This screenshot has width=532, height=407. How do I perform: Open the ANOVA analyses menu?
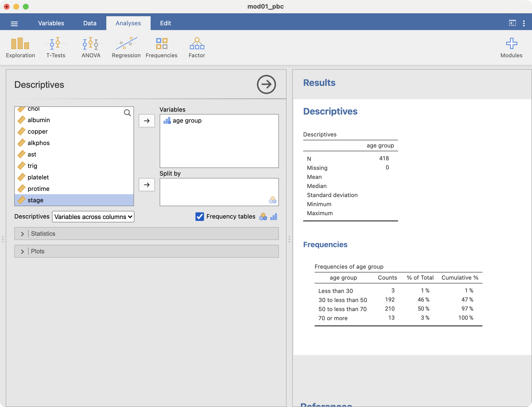click(91, 47)
